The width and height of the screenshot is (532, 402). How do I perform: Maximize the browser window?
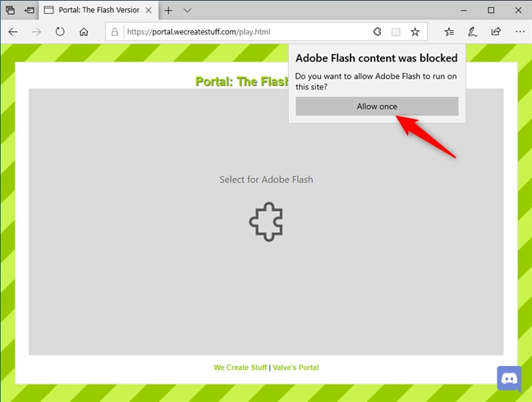pyautogui.click(x=491, y=10)
